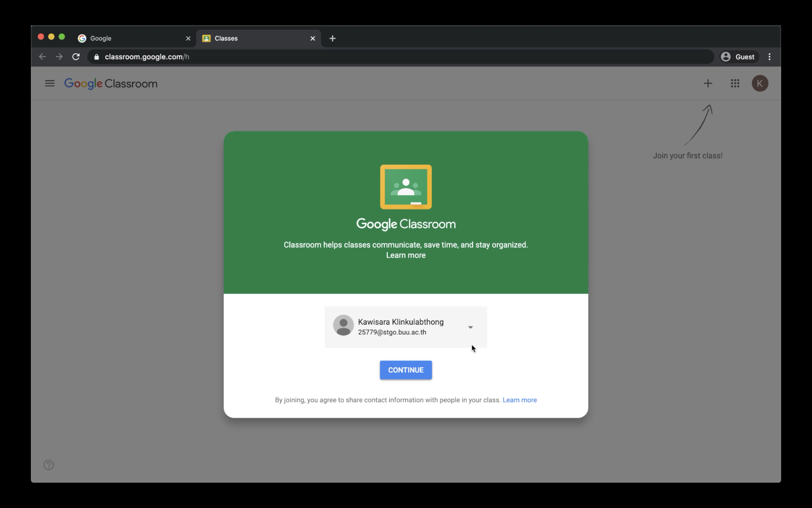Open Learn more link about contact sharing
This screenshot has width=812, height=508.
point(519,400)
